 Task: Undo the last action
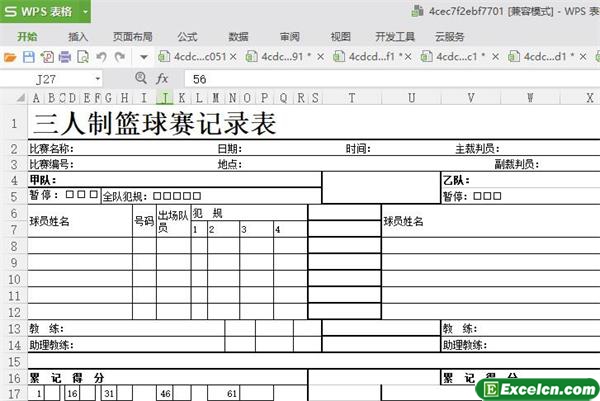tap(101, 57)
